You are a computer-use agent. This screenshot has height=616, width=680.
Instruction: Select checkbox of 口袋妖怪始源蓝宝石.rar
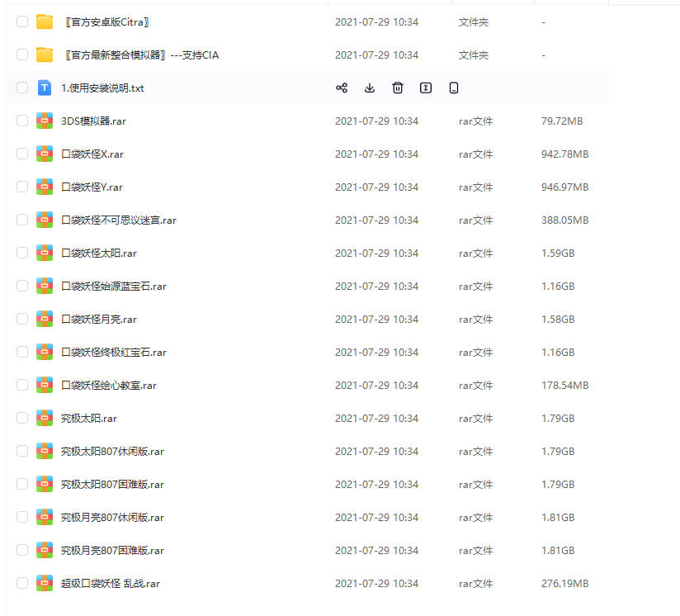tap(22, 286)
